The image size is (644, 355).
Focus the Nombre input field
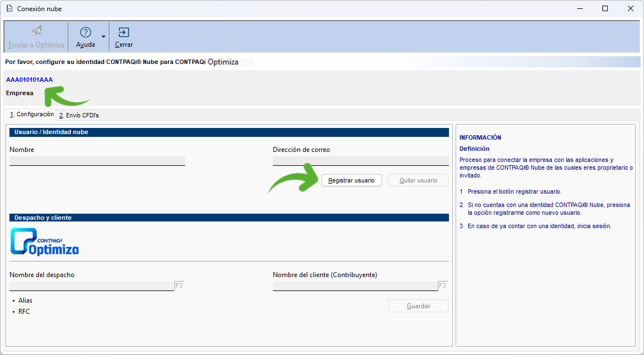(97, 161)
